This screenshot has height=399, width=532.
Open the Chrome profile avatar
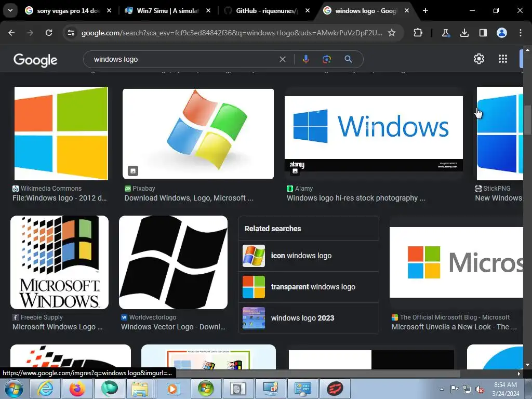502,33
